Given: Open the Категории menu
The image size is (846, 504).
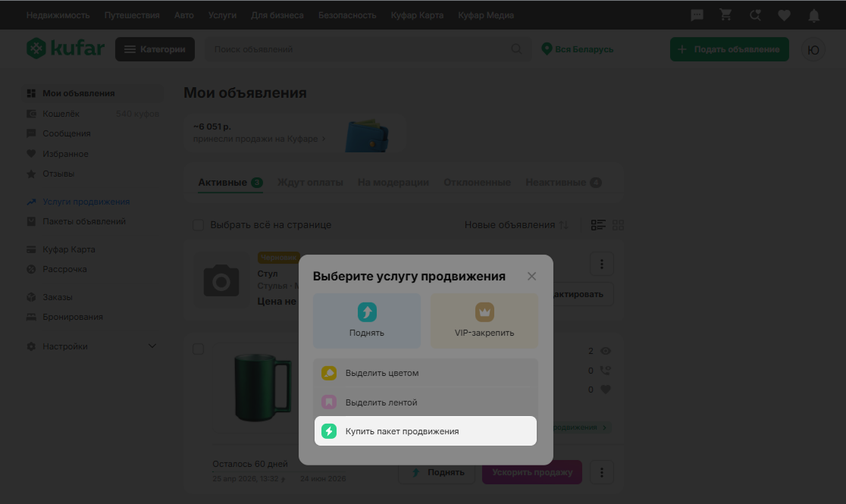Looking at the screenshot, I should (155, 49).
